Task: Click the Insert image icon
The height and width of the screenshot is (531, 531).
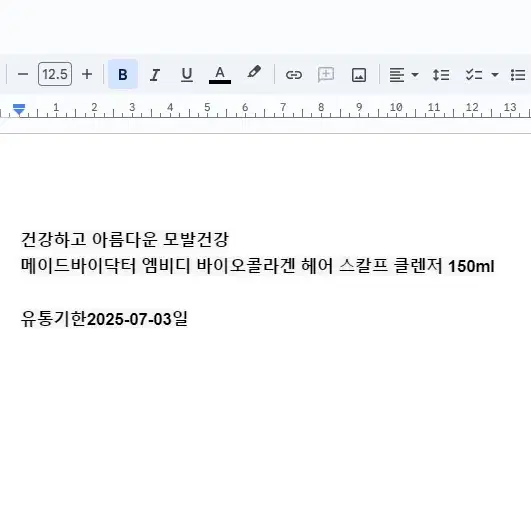Action: [x=359, y=75]
